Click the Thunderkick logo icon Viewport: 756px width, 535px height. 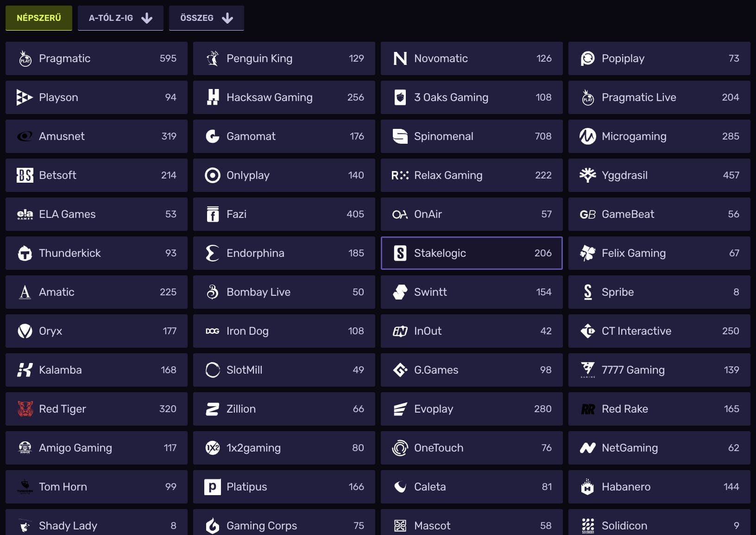pos(25,253)
